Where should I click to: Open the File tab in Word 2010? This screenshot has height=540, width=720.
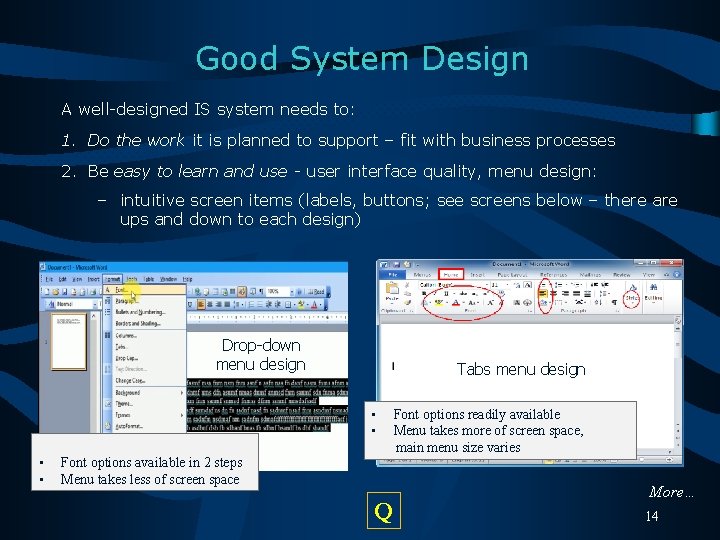point(393,275)
